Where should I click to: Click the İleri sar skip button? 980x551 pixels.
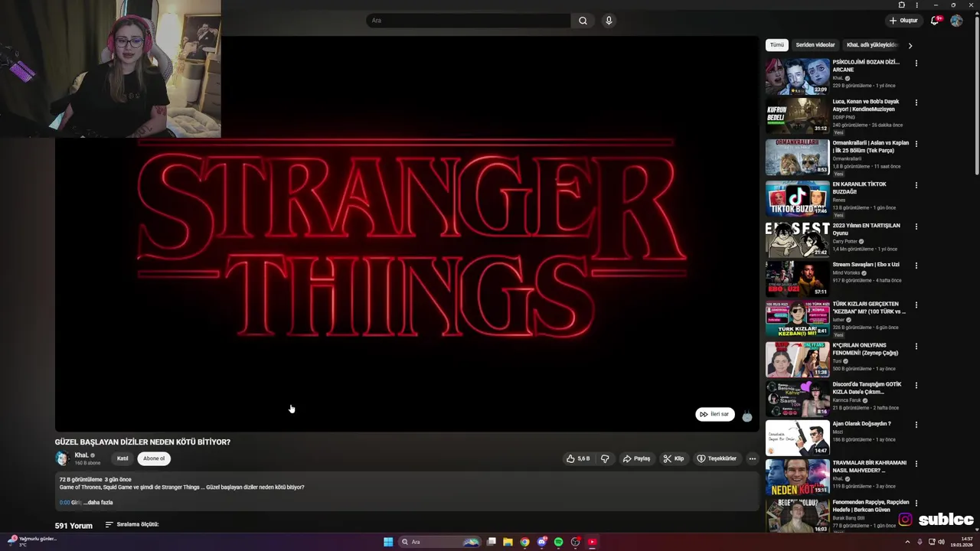tap(714, 414)
